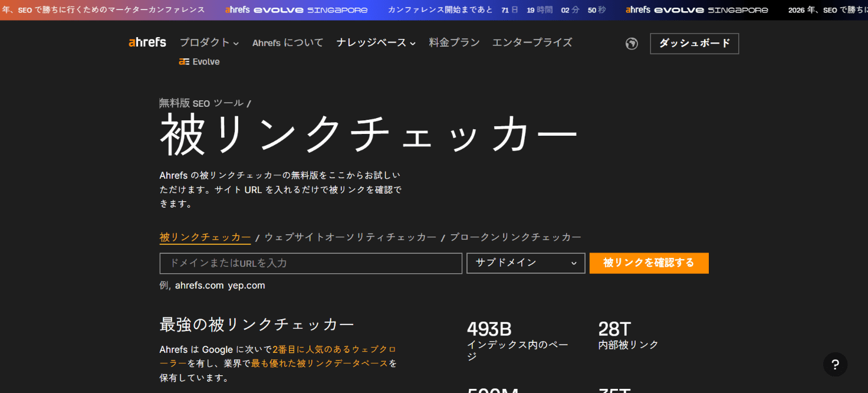Switch to ウェブサイトオーソリティチェッカー tab
Image resolution: width=868 pixels, height=393 pixels.
350,237
